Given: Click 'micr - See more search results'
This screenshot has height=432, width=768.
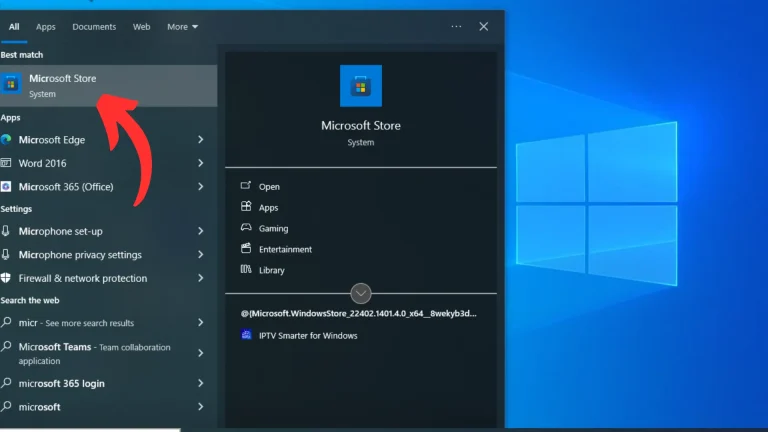Looking at the screenshot, I should (x=76, y=323).
